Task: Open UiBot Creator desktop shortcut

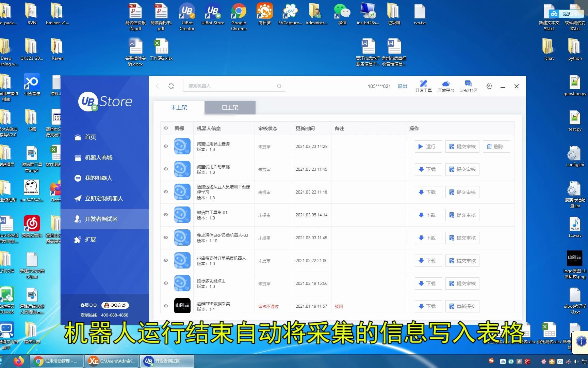Action: pos(187,16)
